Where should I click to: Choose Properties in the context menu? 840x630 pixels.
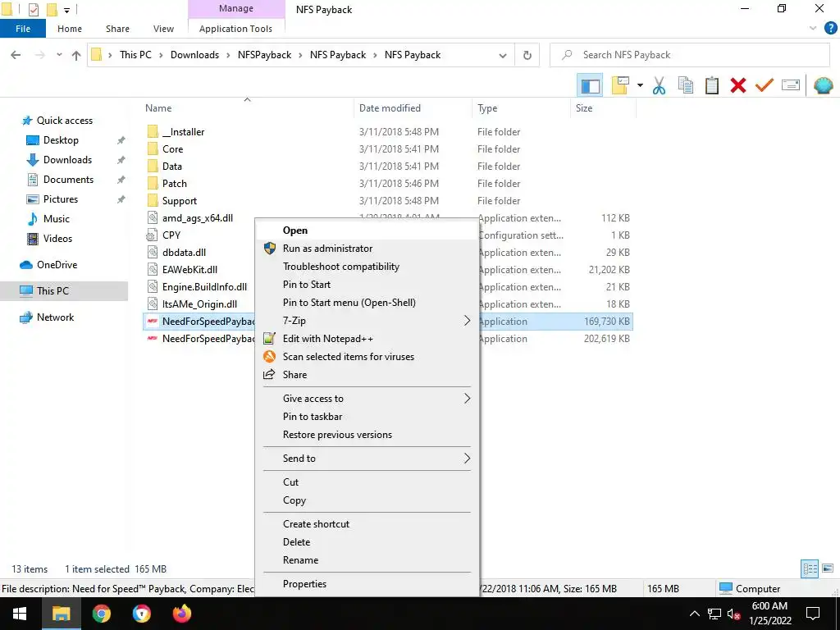367,584
